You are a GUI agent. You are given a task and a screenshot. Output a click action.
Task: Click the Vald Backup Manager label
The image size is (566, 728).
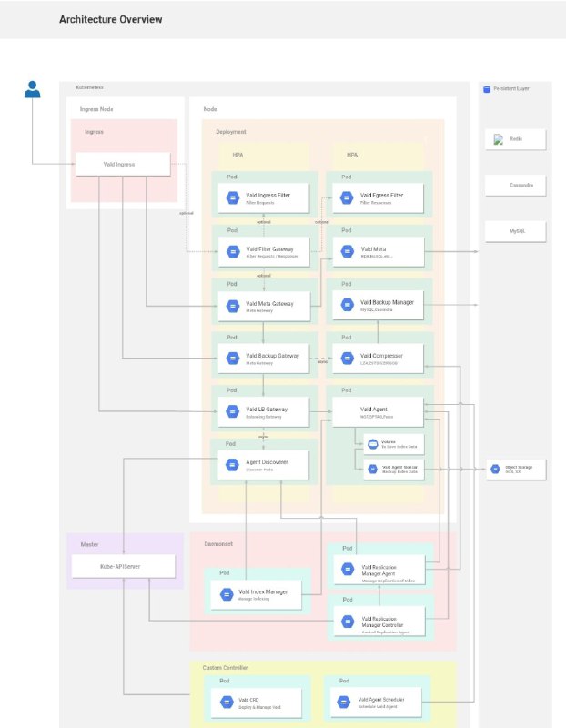click(388, 302)
